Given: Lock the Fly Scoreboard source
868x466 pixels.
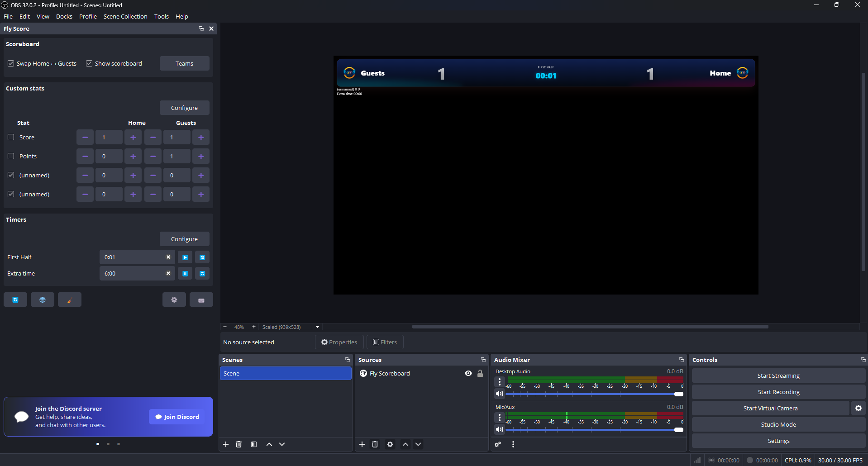Looking at the screenshot, I should coord(480,373).
